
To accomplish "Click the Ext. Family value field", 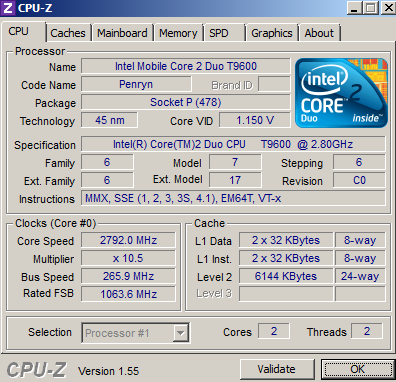I will click(x=107, y=180).
